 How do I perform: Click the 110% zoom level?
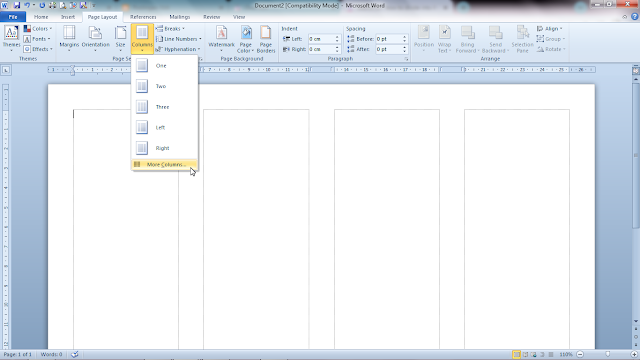point(566,354)
